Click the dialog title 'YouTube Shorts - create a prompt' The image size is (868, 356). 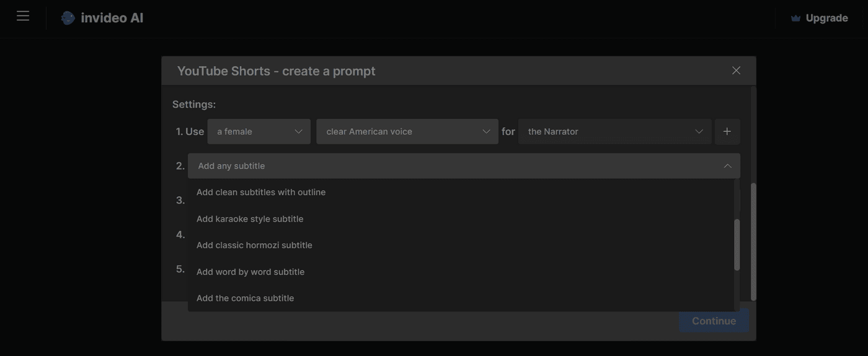(x=277, y=71)
